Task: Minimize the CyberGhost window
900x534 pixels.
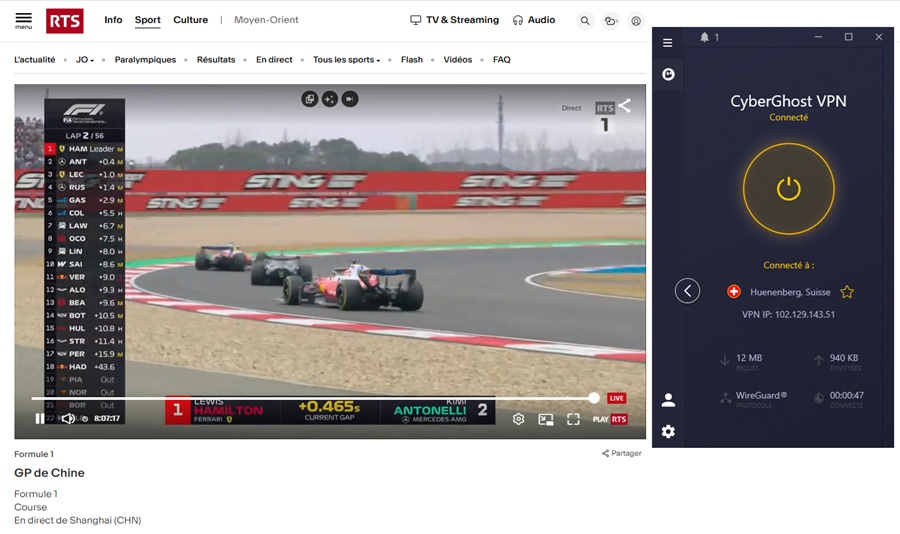Action: pos(818,37)
